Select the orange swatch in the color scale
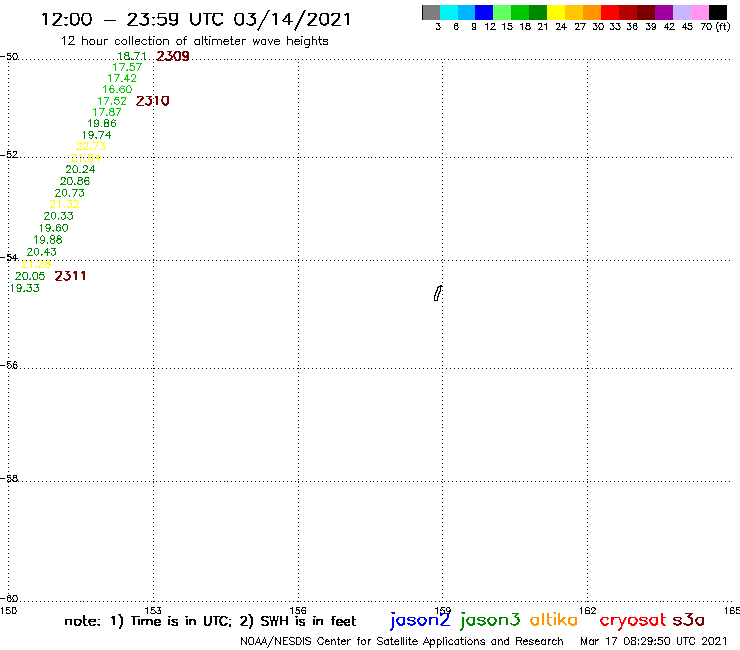Screen dimensions: 740x650 [592, 12]
